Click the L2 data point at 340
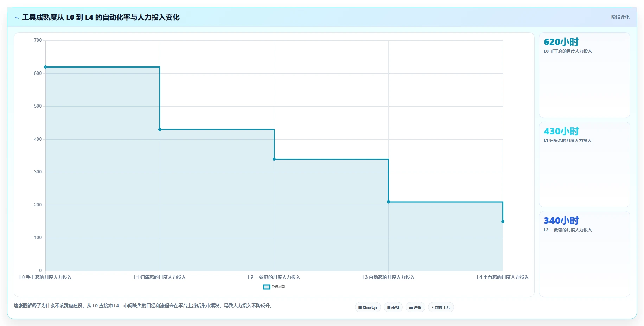The width and height of the screenshot is (644, 326). pos(274,159)
